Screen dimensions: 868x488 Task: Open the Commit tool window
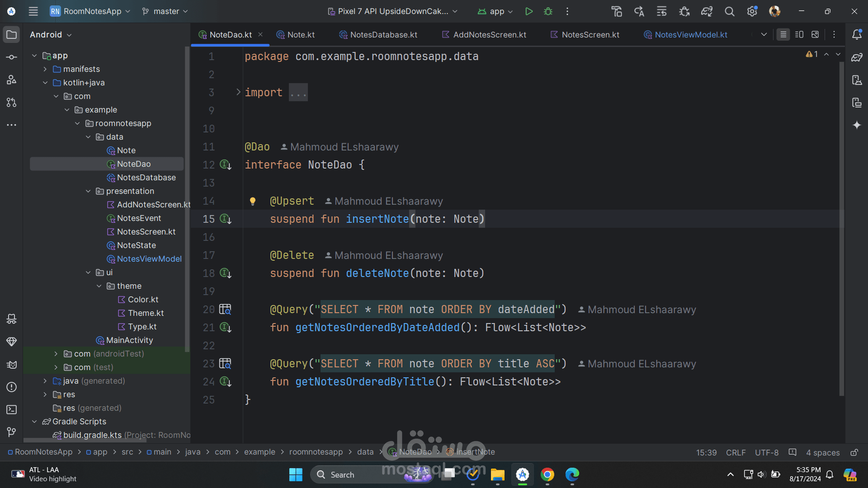(12, 57)
